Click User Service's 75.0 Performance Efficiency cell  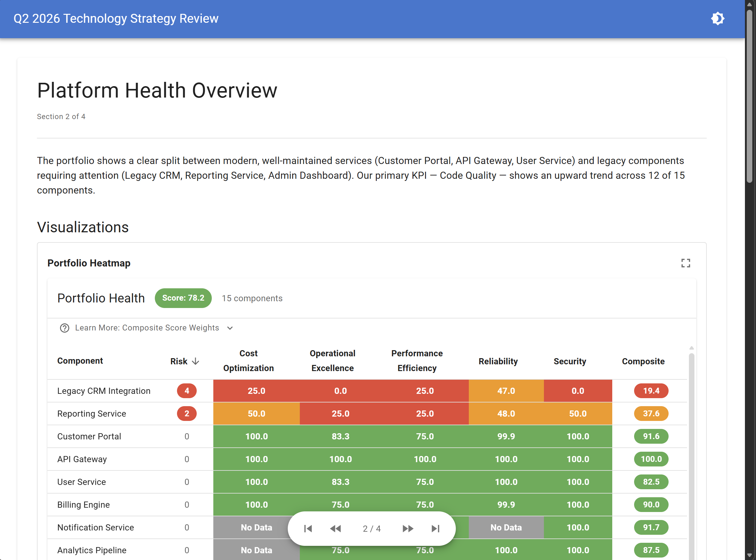pyautogui.click(x=425, y=482)
